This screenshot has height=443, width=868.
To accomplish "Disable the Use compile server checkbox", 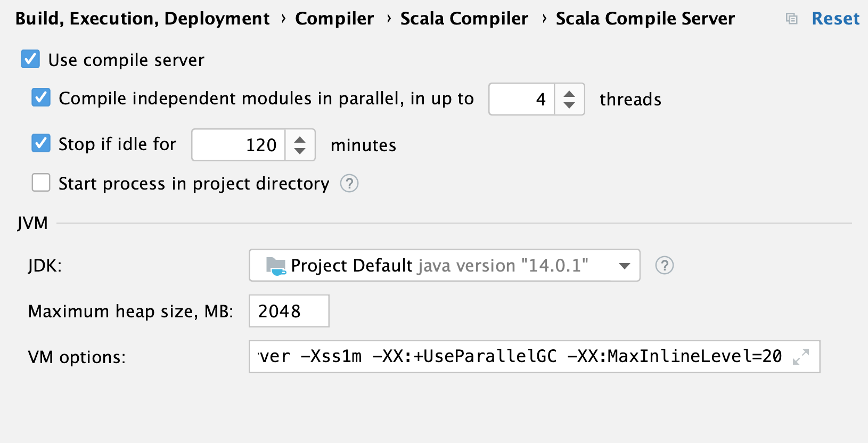I will click(30, 59).
